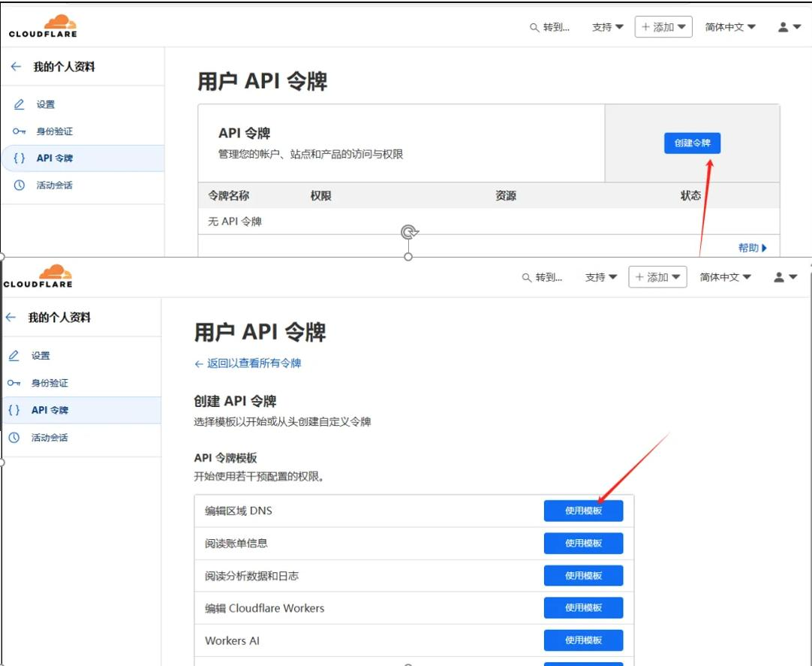
Task: Select 活动会话 in the bottom sidebar
Action: (x=50, y=438)
